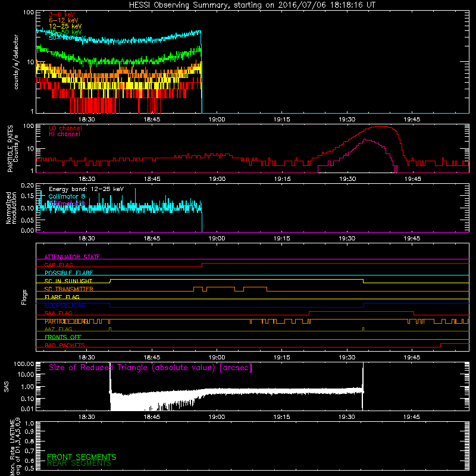Click the FLARE FLAG label
476x476 pixels.
(x=62, y=297)
